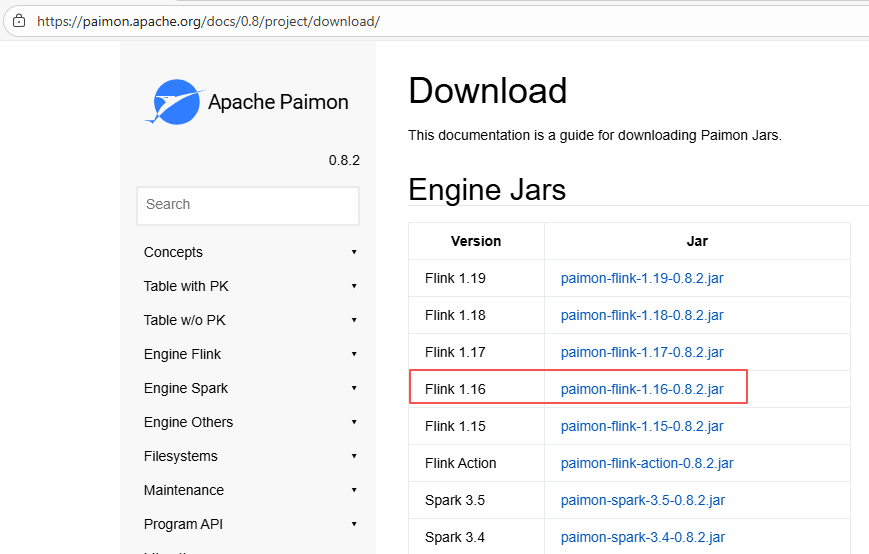The height and width of the screenshot is (554, 869).
Task: Click into the Search input box
Action: [247, 205]
